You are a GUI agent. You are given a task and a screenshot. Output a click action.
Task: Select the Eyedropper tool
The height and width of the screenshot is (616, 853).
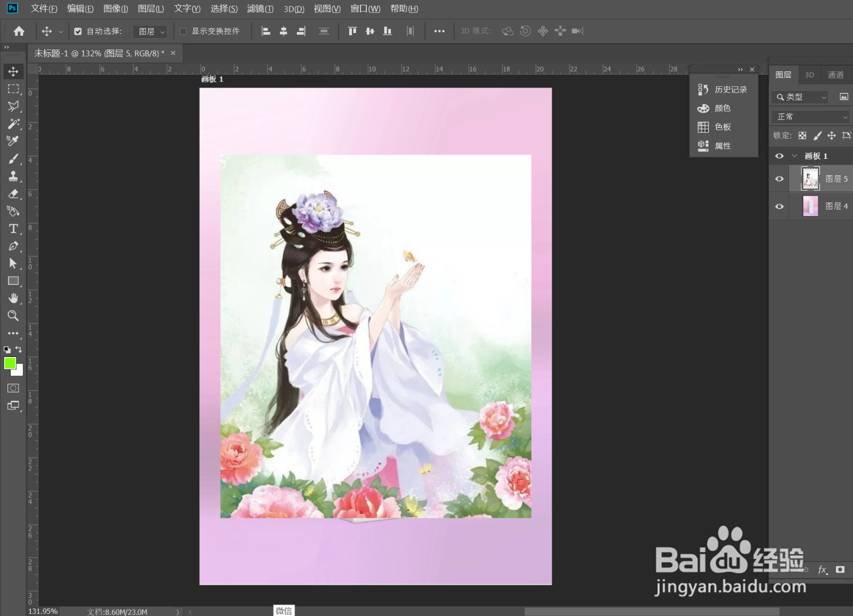point(13,141)
